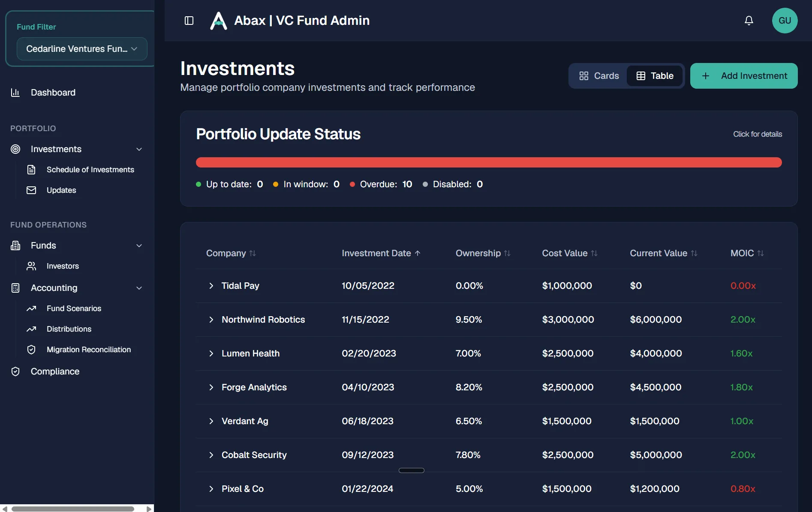Sort by Current Value column arrows
Viewport: 812px width, 512px height.
click(x=694, y=253)
